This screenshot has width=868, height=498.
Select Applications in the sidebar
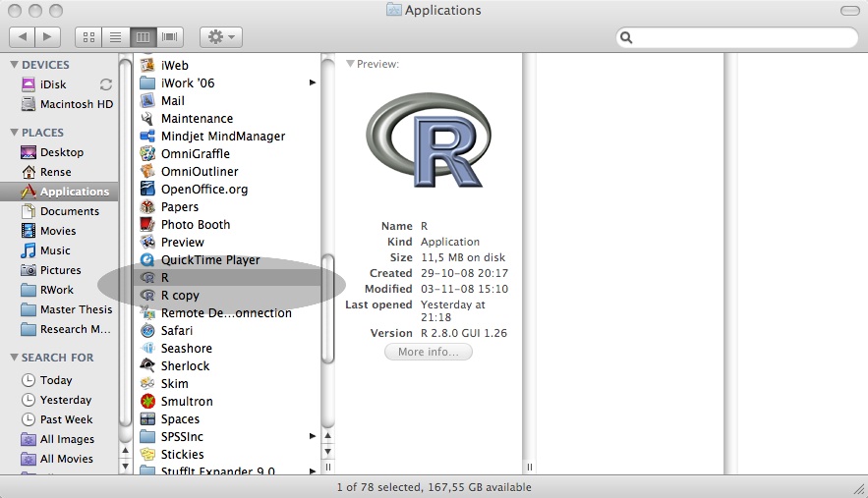60,192
